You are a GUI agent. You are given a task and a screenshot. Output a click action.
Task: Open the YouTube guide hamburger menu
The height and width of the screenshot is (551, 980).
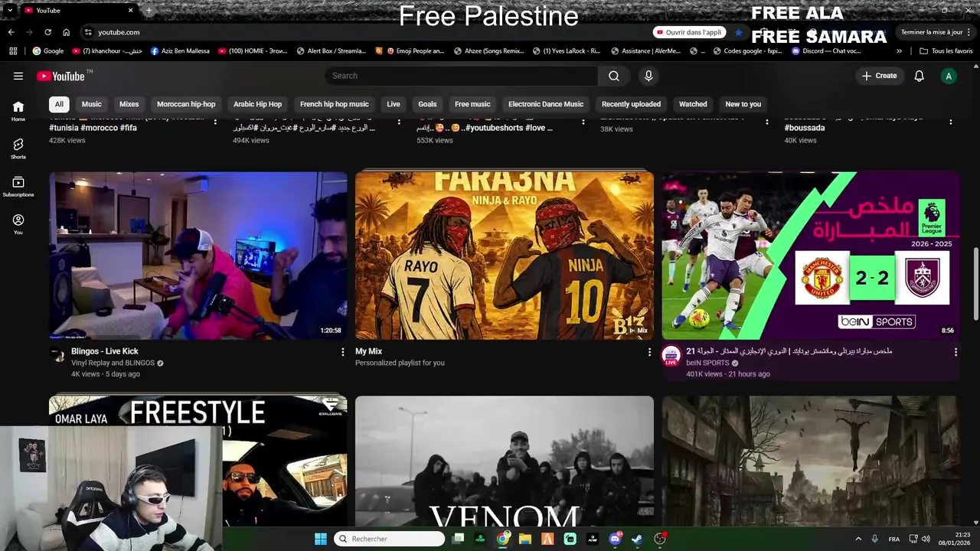tap(18, 76)
